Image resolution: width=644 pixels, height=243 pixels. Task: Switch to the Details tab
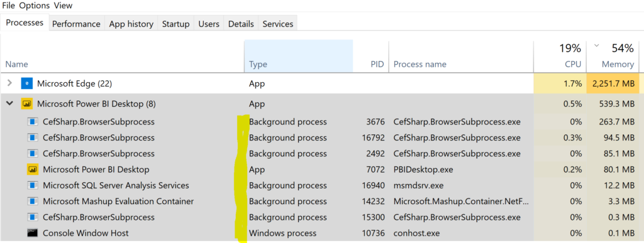(x=241, y=24)
